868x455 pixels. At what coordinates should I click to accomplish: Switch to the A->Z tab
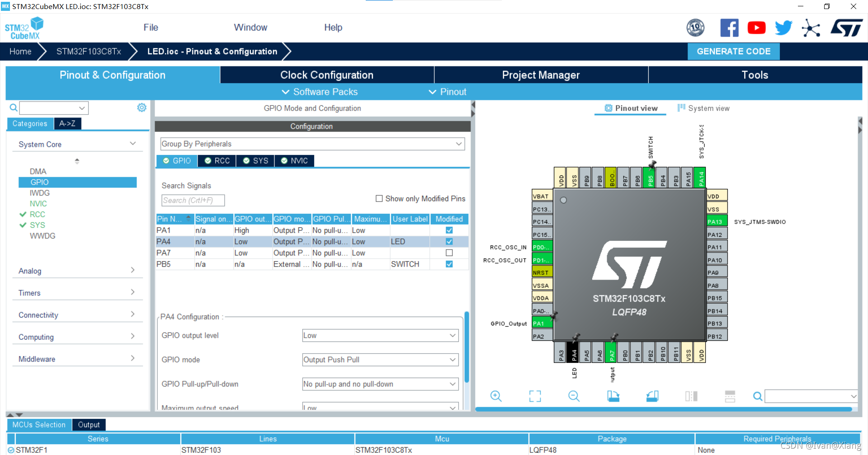67,123
